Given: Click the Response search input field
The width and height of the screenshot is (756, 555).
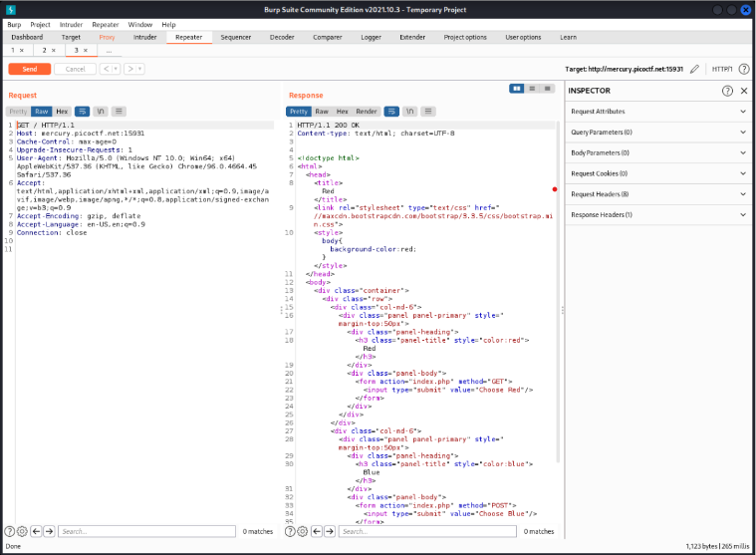Looking at the screenshot, I should 428,532.
